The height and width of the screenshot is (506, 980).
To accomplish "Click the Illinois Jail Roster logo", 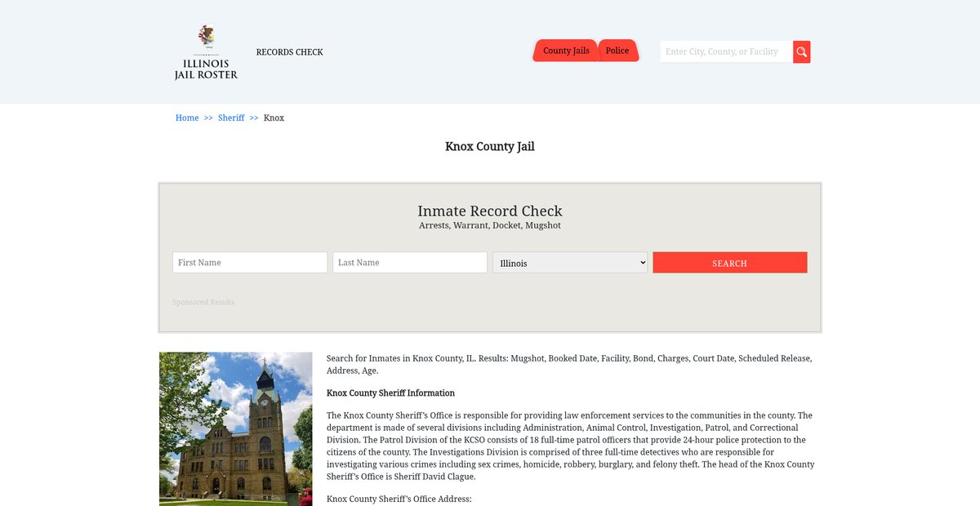I will 206,52.
